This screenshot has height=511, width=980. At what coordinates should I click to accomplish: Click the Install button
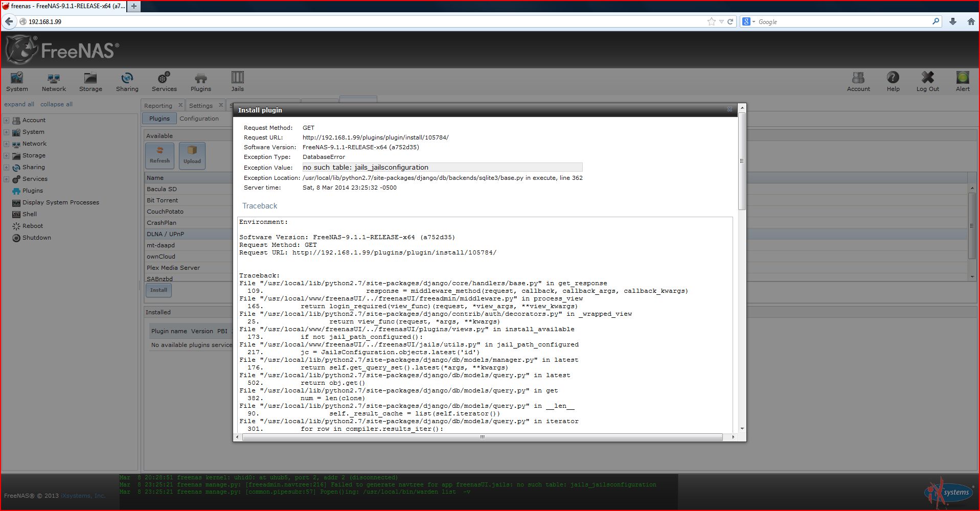coord(158,290)
